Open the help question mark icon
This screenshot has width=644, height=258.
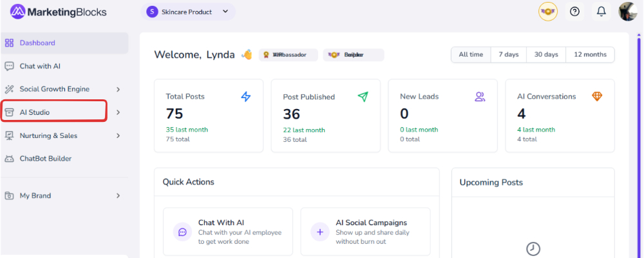point(575,12)
